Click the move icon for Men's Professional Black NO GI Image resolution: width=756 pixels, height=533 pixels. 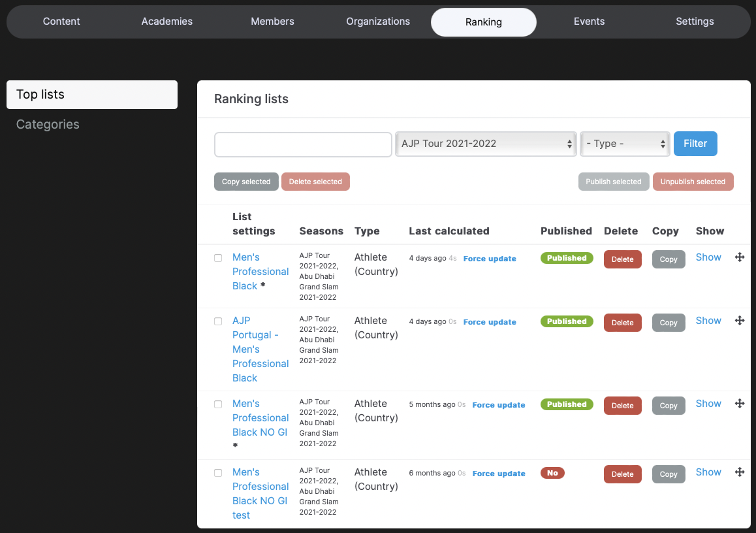[x=740, y=404]
